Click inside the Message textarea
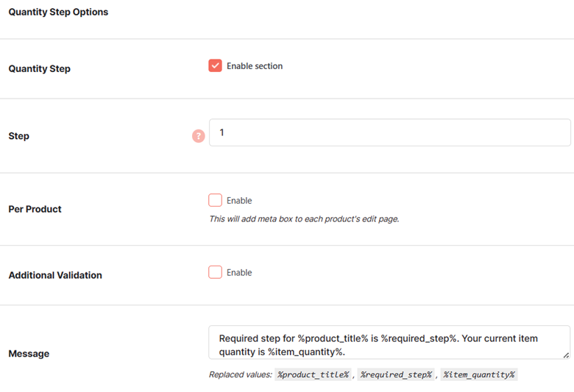This screenshot has width=574, height=392. click(x=389, y=343)
